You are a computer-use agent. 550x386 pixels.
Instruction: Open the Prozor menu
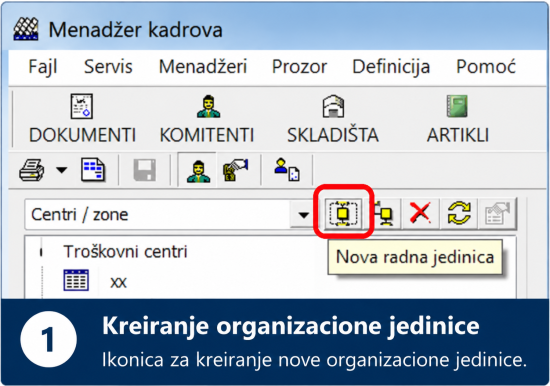[299, 66]
